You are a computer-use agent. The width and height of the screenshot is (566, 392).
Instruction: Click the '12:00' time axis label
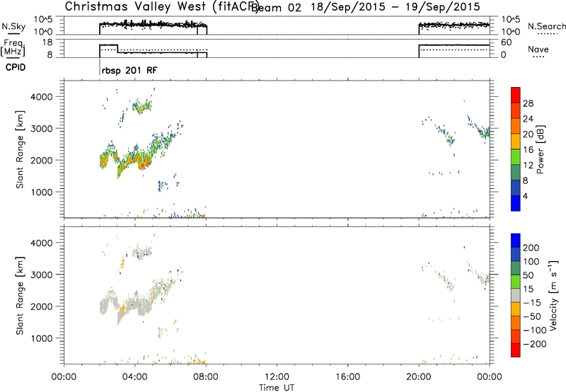277,377
